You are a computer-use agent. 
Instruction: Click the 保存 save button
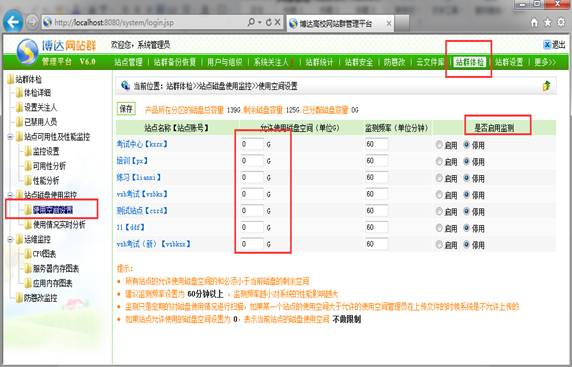(126, 109)
